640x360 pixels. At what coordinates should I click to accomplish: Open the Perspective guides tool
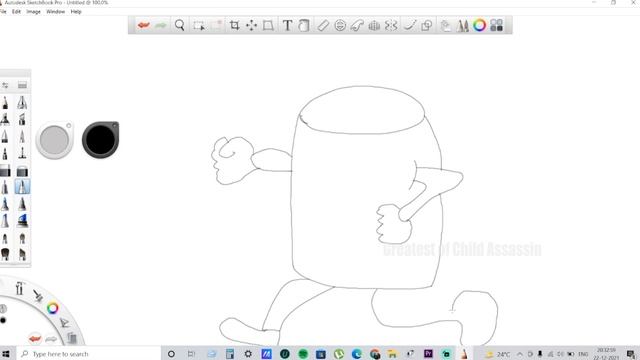tap(374, 25)
